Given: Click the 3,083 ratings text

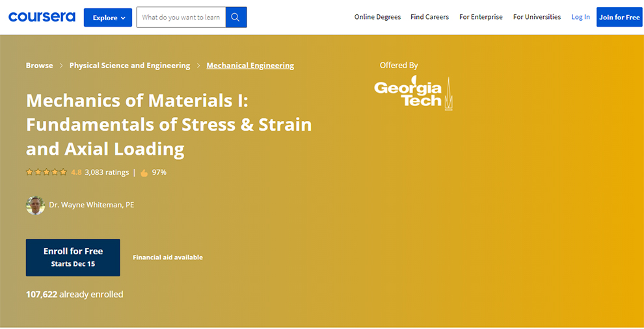Looking at the screenshot, I should coord(107,172).
